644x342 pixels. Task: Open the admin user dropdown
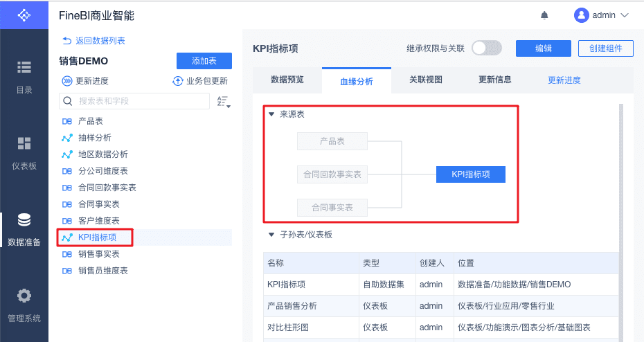tap(601, 15)
